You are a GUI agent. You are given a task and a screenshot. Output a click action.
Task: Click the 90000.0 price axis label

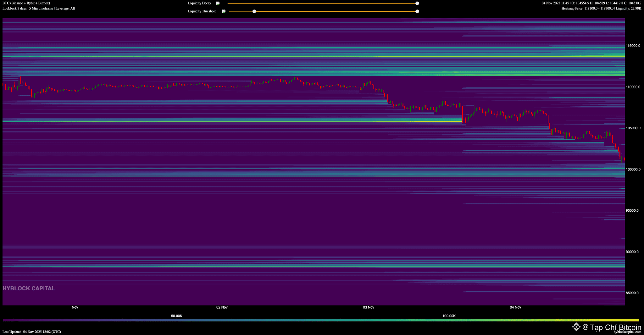(632, 252)
